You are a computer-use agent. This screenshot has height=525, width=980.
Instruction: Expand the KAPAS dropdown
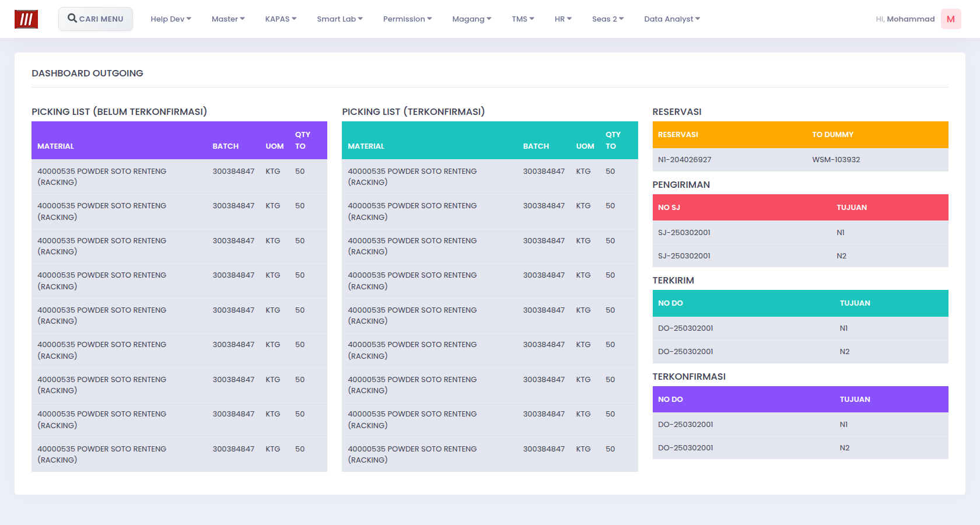click(281, 19)
